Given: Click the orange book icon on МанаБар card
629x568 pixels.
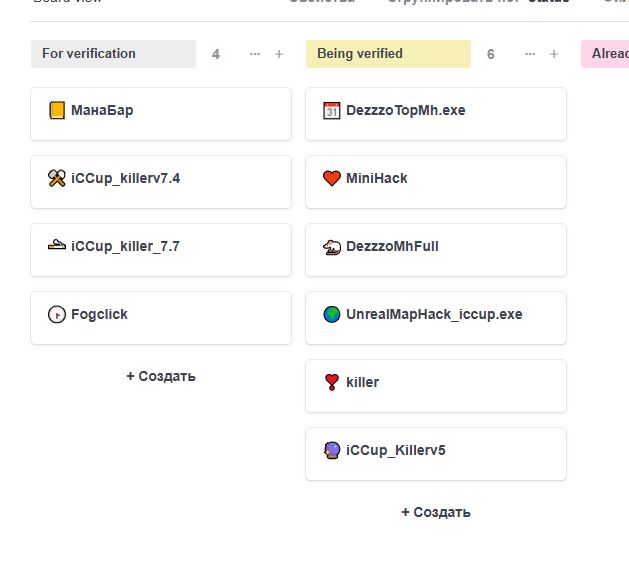Looking at the screenshot, I should (x=57, y=110).
